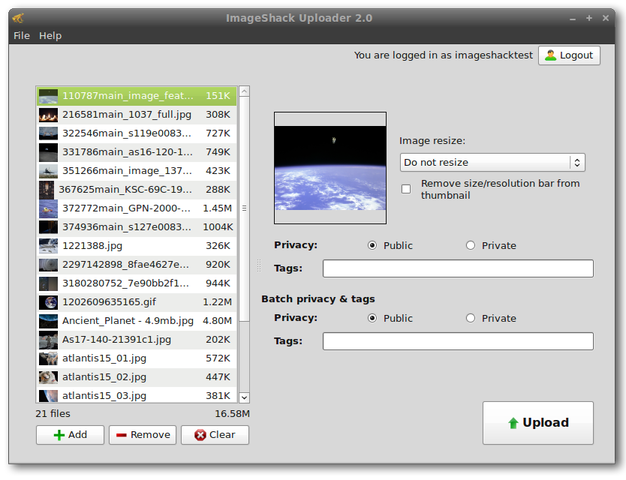Image resolution: width=626 pixels, height=480 pixels.
Task: Select Public under image Privacy
Action: (x=372, y=245)
